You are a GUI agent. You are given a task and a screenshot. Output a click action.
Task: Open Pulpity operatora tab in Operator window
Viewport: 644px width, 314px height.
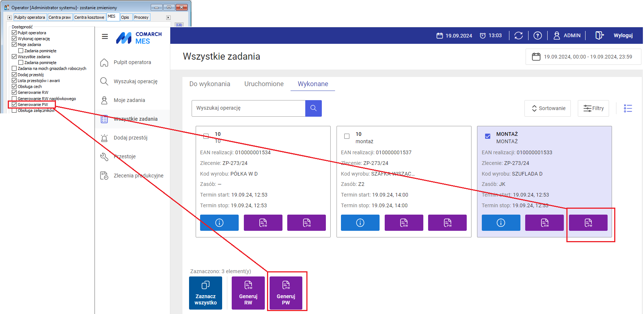30,17
